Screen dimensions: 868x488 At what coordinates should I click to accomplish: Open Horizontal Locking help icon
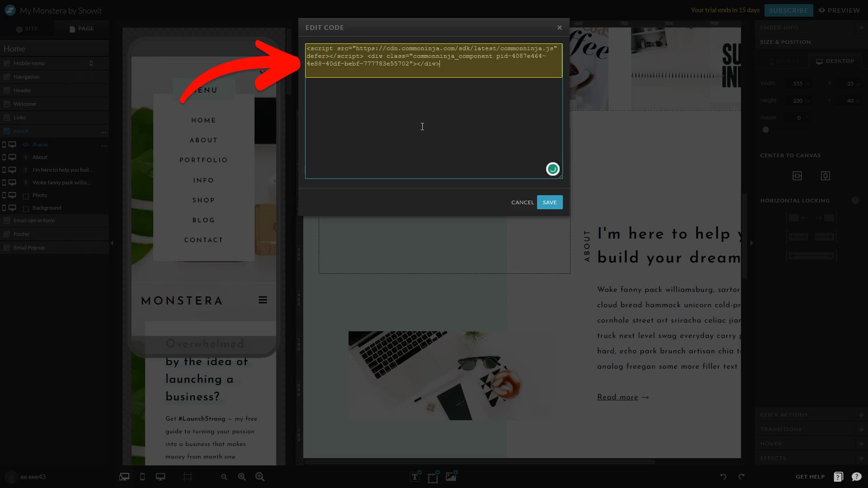point(855,200)
